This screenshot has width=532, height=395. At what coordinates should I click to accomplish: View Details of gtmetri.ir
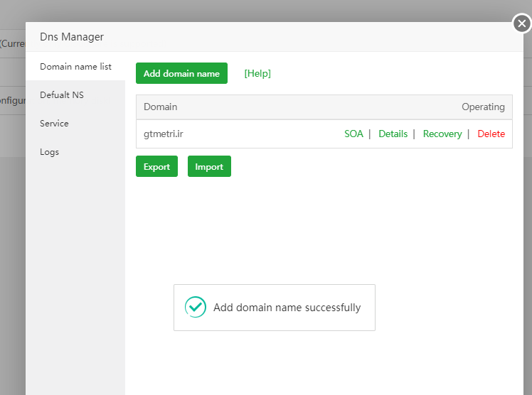[393, 134]
